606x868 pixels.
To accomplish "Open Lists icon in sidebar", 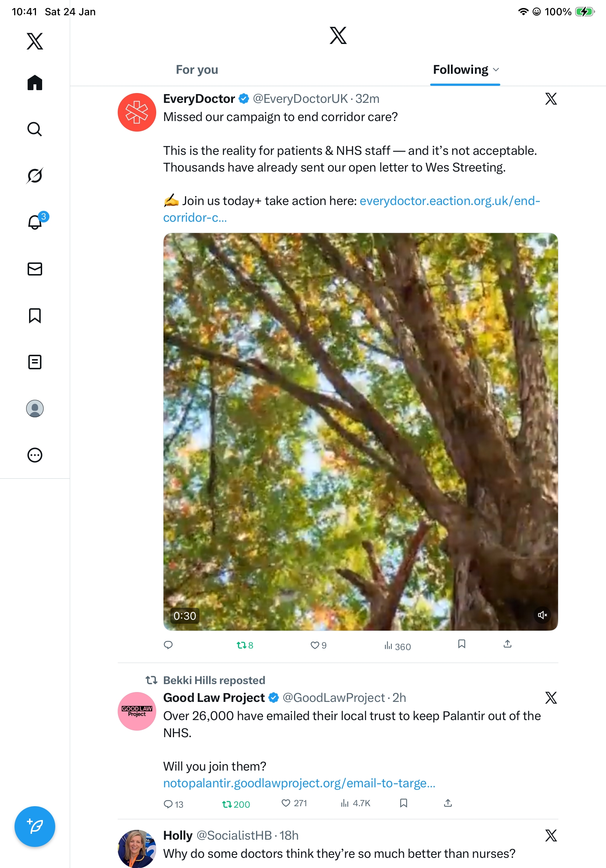I will pos(35,362).
